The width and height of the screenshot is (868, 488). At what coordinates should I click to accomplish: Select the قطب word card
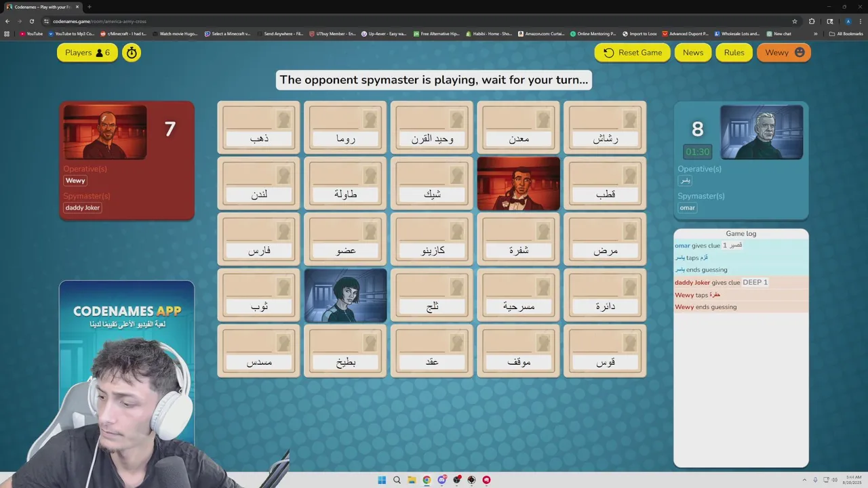pyautogui.click(x=605, y=183)
